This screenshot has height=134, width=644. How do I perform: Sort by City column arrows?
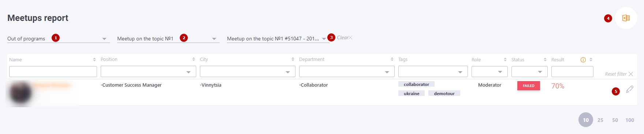click(x=293, y=59)
